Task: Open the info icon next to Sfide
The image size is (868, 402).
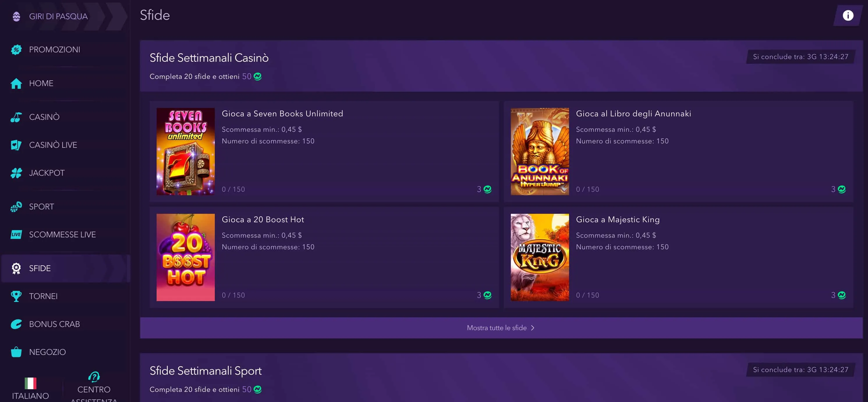Action: [848, 15]
